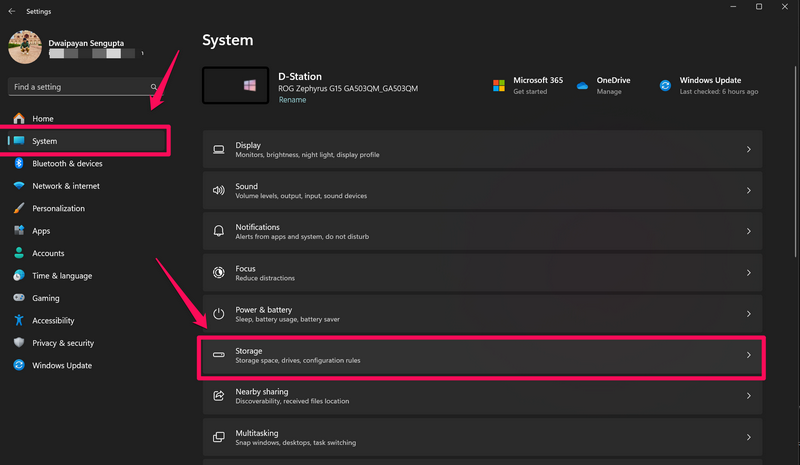
Task: Click the Rename link under device name
Action: (x=292, y=101)
